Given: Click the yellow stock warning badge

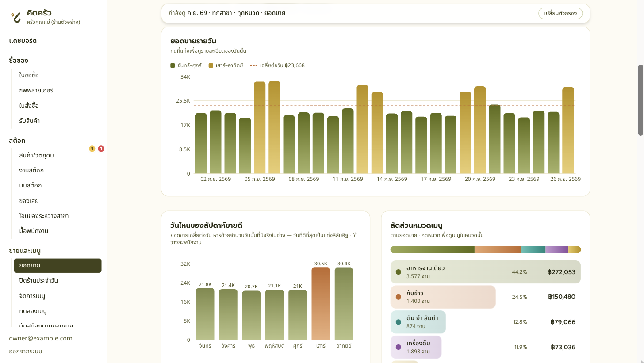Looking at the screenshot, I should [92, 149].
